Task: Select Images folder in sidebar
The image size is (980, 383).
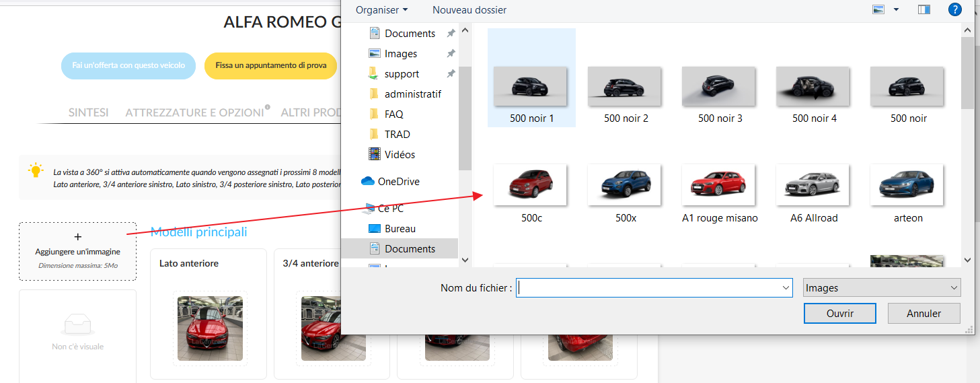Action: (x=401, y=53)
